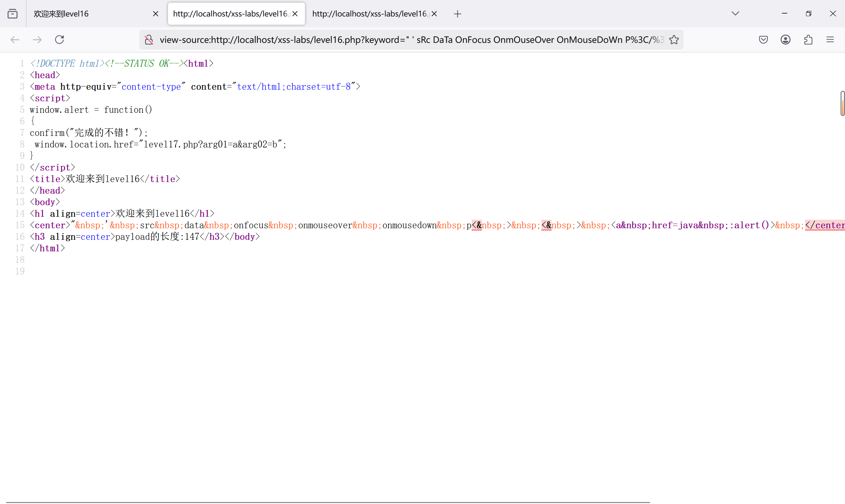
Task: Click the Firefox View icon
Action: (13, 14)
